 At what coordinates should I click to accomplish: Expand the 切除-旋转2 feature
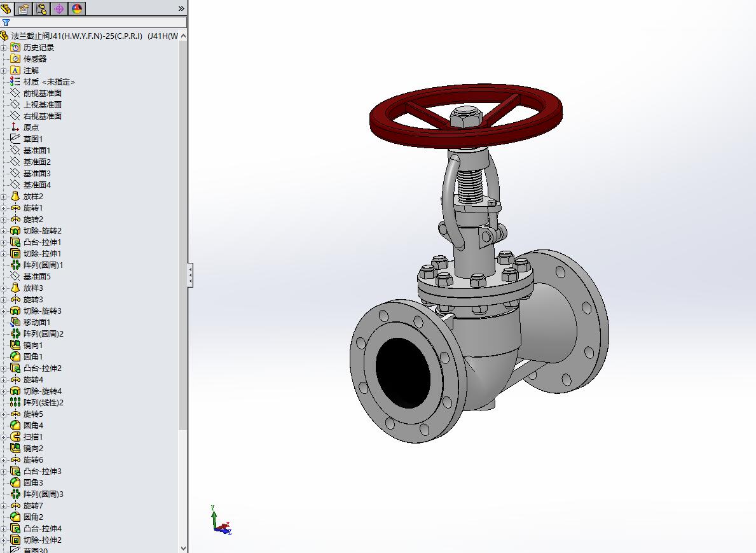(4, 230)
